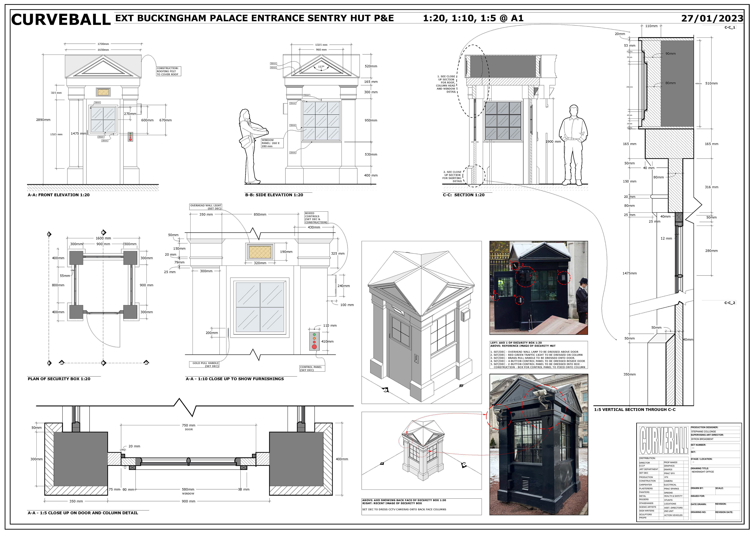Click the '117°' pediment angle label
The width and height of the screenshot is (756, 534).
pyautogui.click(x=321, y=67)
